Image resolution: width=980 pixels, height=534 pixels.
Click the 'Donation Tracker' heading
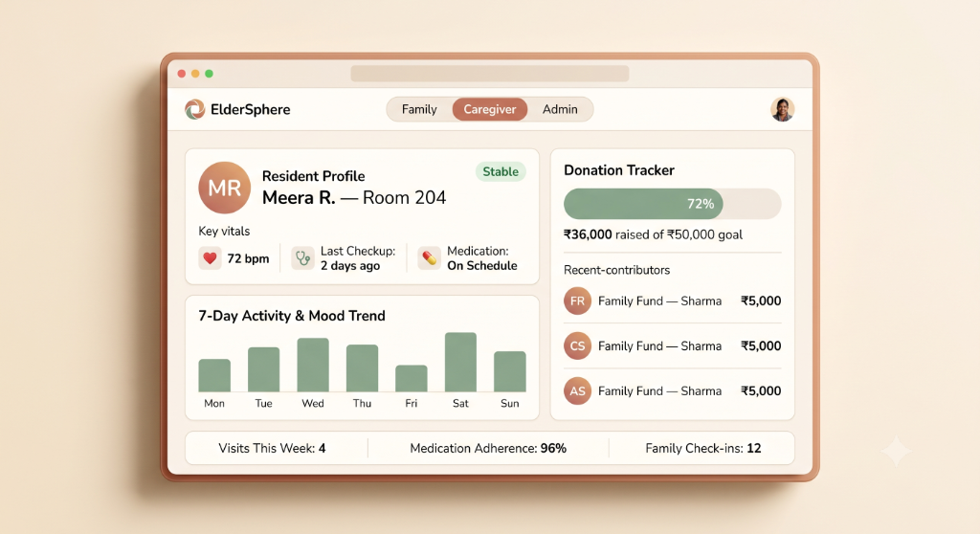coord(619,170)
